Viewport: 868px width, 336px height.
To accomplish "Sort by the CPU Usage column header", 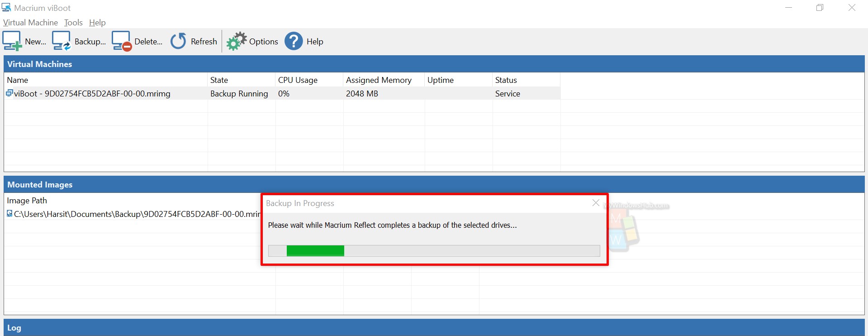I will coord(309,80).
